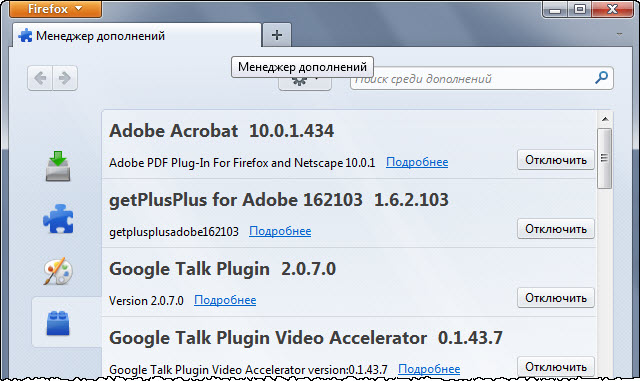Disable the Adobe Acrobat plugin

556,160
